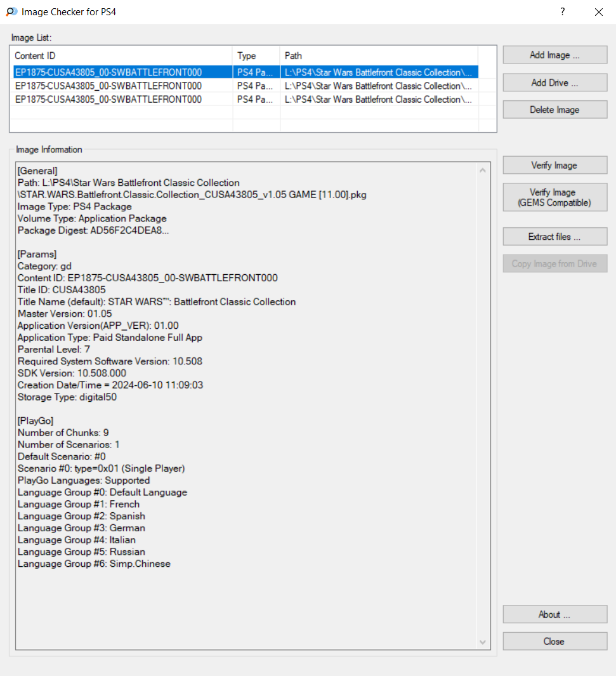
Task: Click the 'Category: gd' line
Action: pyautogui.click(x=44, y=266)
